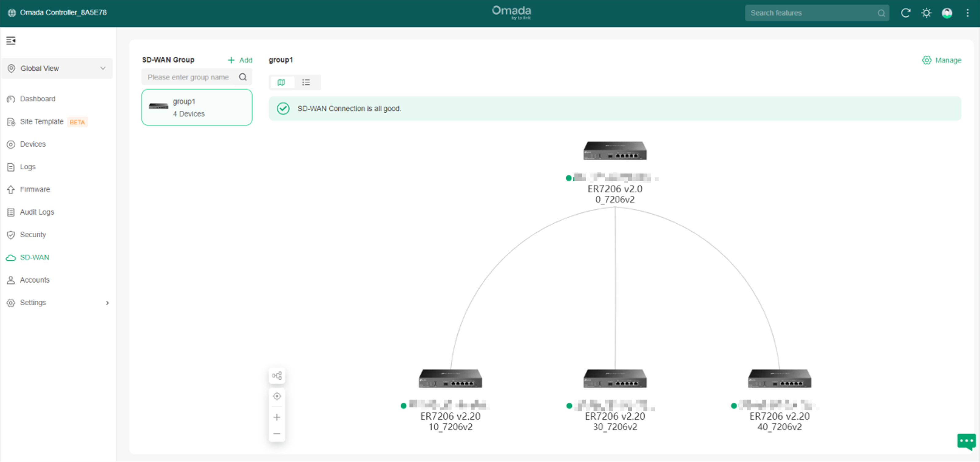Open the Devices section

pyautogui.click(x=33, y=144)
